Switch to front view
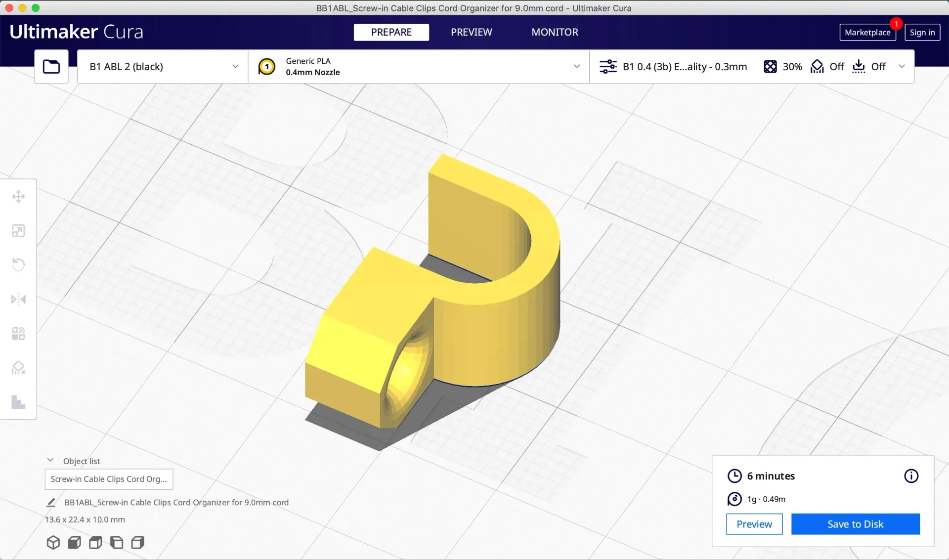The image size is (949, 560). click(x=75, y=543)
